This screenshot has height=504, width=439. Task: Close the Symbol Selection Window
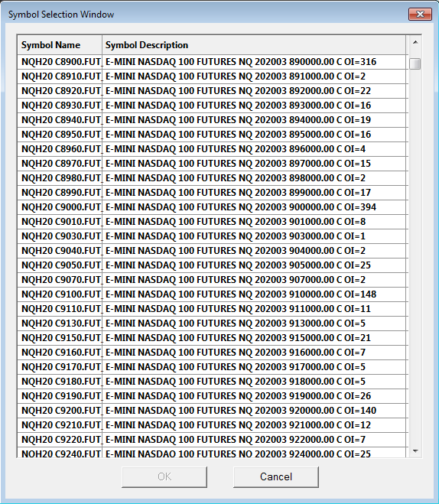coord(420,14)
